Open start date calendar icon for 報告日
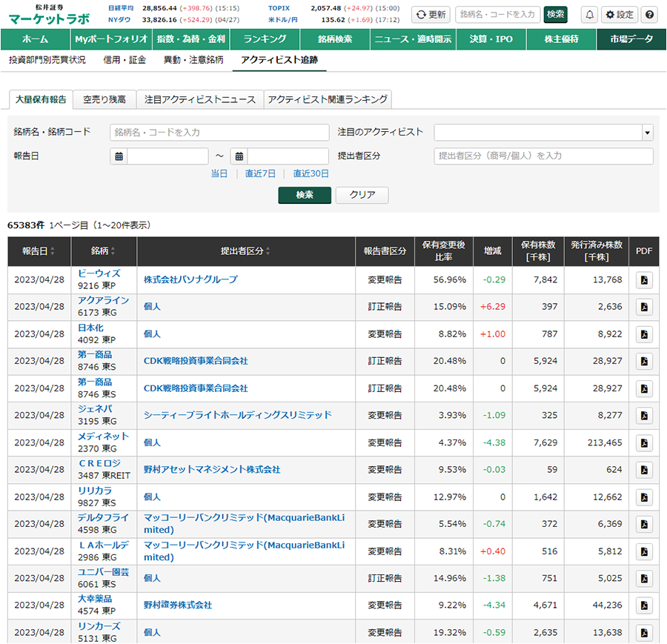The width and height of the screenshot is (667, 644). pyautogui.click(x=119, y=156)
